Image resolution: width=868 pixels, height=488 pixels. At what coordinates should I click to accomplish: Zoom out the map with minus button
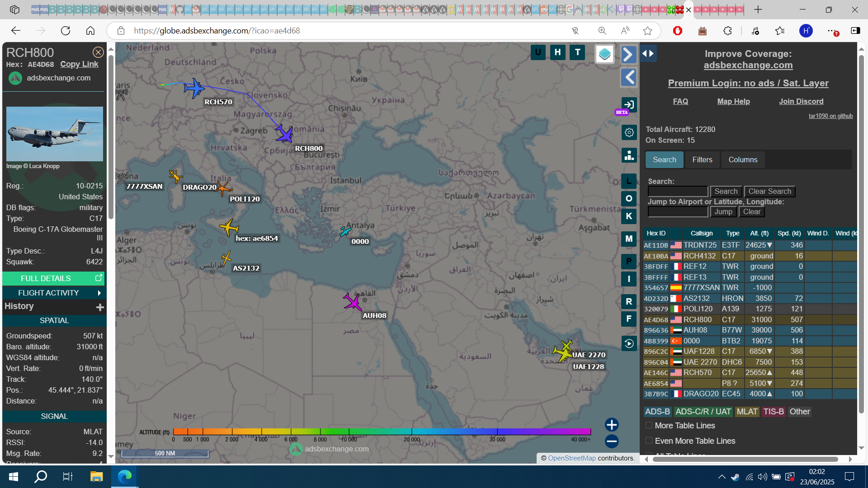612,441
